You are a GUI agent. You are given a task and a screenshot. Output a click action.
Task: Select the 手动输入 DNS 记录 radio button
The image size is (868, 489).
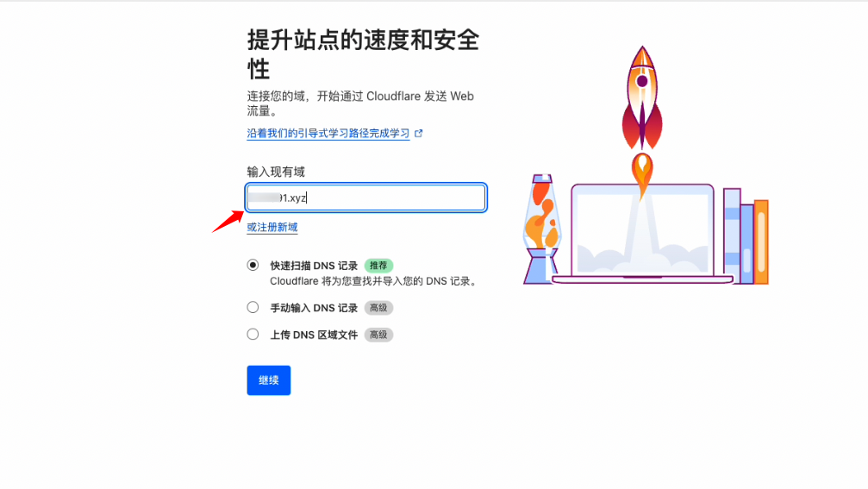(x=253, y=307)
